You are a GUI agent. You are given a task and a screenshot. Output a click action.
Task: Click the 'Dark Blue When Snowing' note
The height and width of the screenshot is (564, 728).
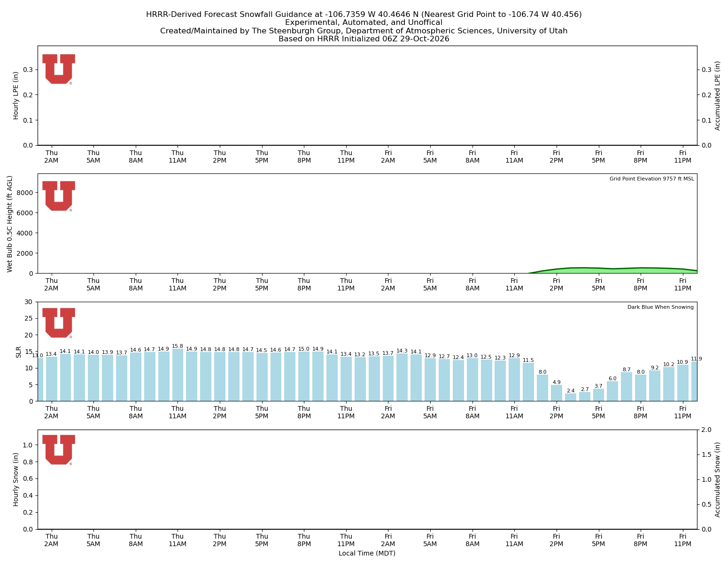[x=660, y=307]
